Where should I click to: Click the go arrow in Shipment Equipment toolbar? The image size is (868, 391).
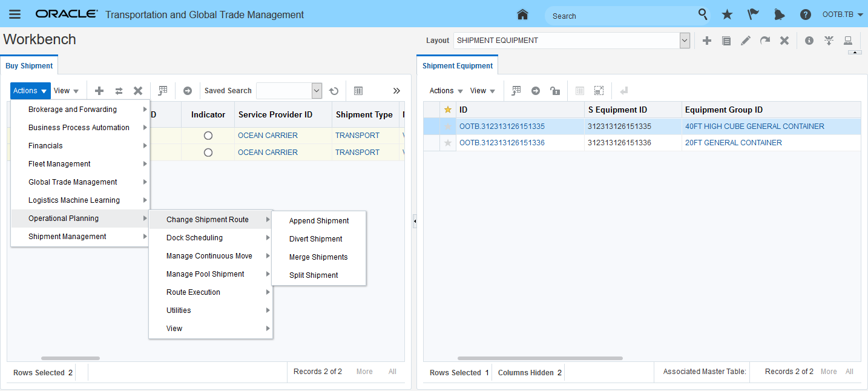click(536, 91)
